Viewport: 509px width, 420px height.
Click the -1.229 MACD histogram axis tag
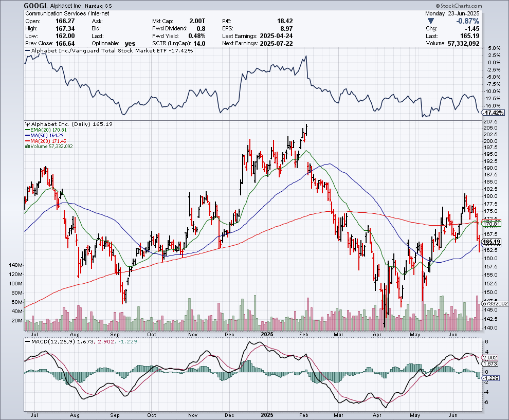[491, 378]
